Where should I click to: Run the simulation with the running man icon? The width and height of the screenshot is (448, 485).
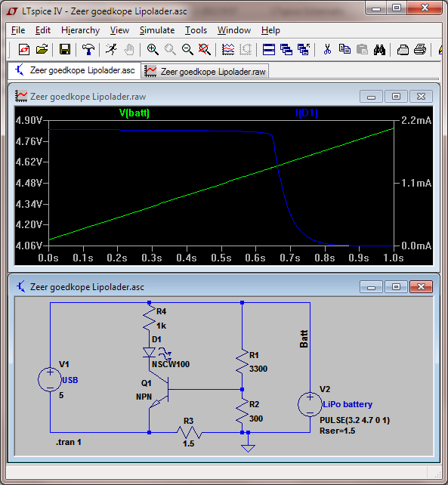tap(111, 50)
